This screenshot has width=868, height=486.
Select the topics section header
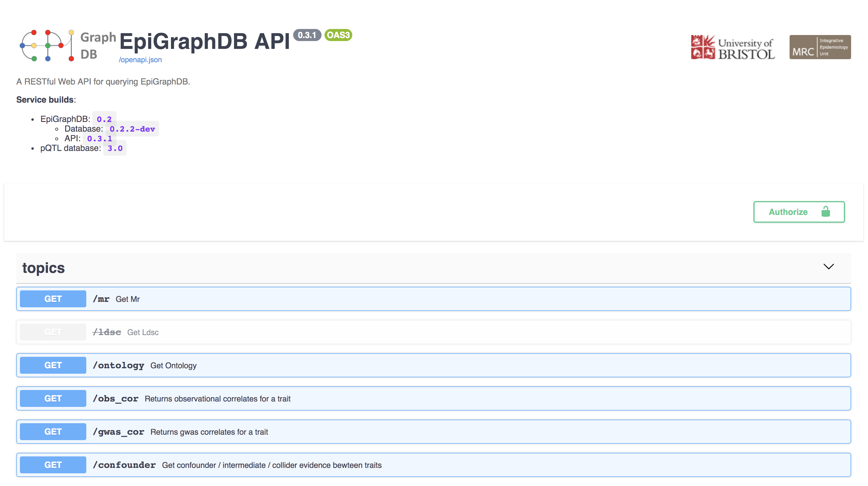point(43,268)
